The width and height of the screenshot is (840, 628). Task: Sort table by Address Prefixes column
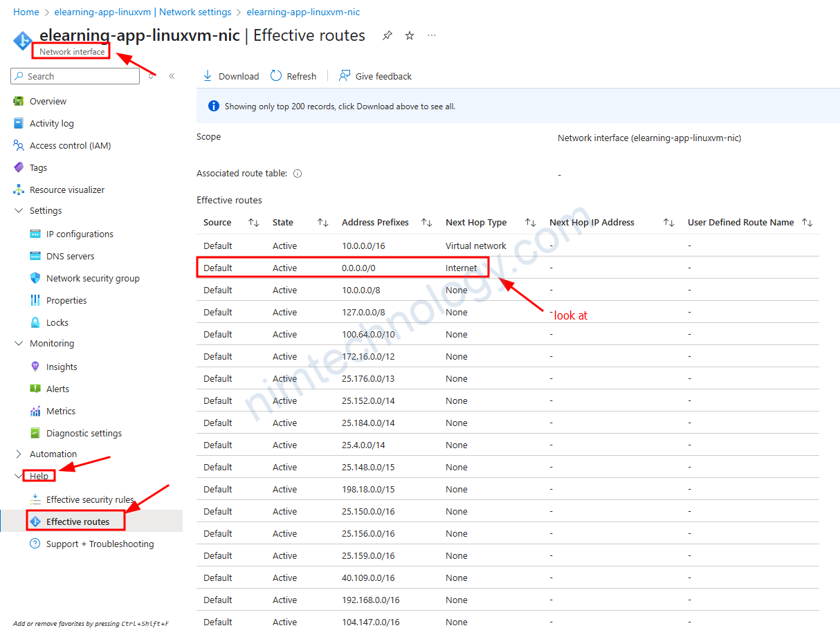tap(426, 223)
